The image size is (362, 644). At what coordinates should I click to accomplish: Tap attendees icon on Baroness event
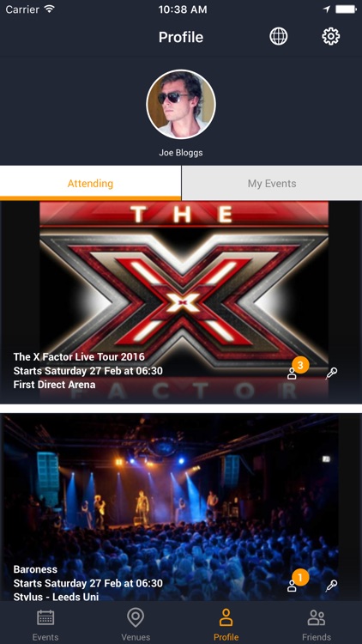pos(292,586)
